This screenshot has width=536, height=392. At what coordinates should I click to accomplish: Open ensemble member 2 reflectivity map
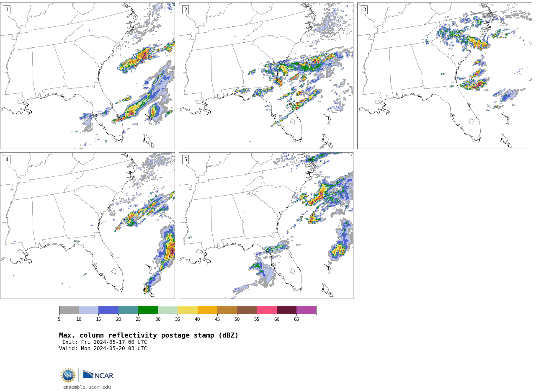pos(266,76)
